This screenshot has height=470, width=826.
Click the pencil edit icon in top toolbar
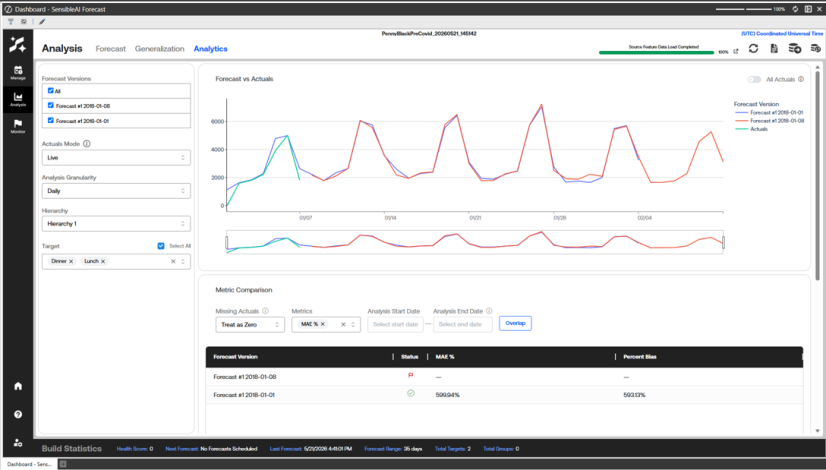(42, 22)
